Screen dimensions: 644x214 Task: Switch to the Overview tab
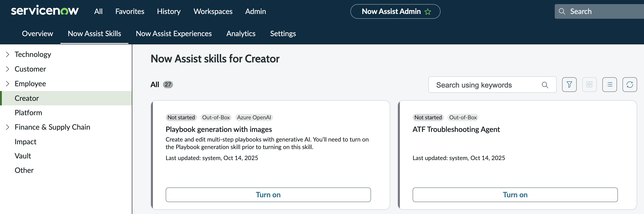click(x=38, y=33)
